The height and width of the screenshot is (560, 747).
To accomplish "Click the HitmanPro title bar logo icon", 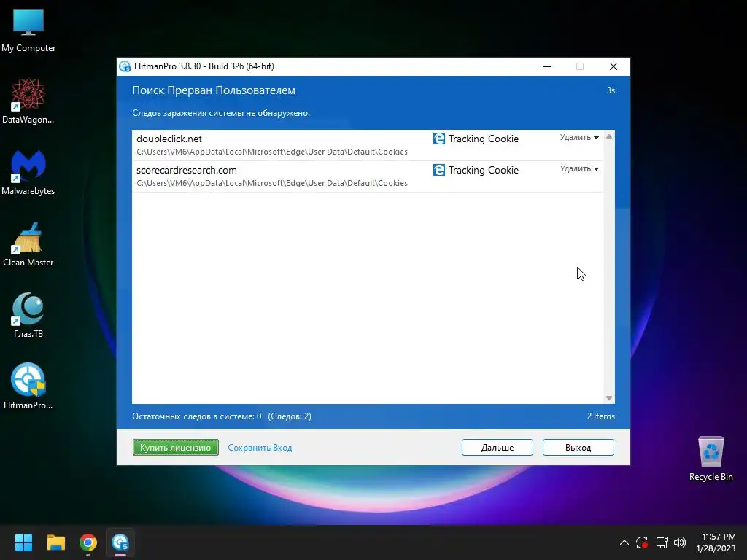I will coord(125,66).
